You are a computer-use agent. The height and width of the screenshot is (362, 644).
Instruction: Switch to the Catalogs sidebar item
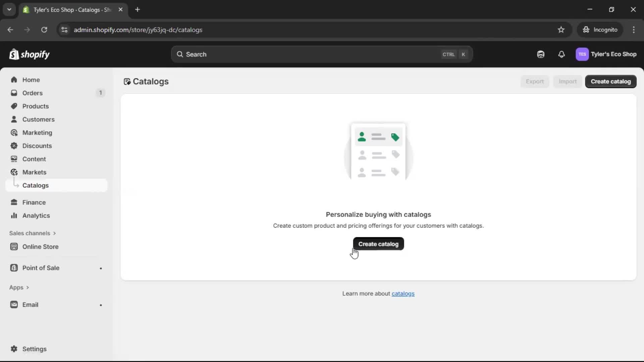point(36,185)
